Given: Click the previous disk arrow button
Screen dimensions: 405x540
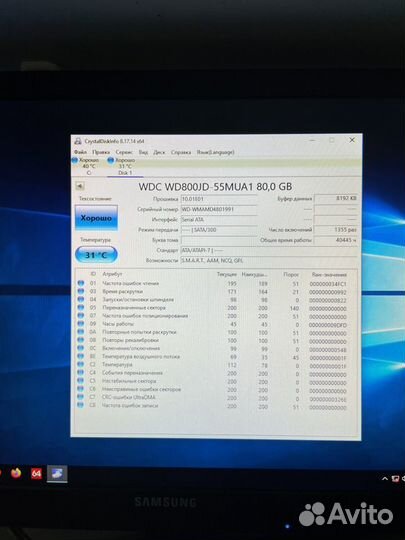Looking at the screenshot, I should click(80, 186).
